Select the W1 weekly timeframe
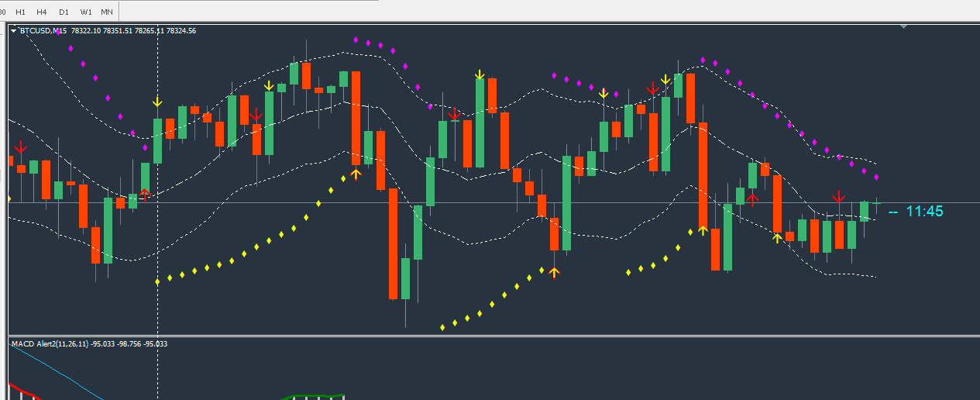Image resolution: width=980 pixels, height=400 pixels. pyautogui.click(x=86, y=12)
